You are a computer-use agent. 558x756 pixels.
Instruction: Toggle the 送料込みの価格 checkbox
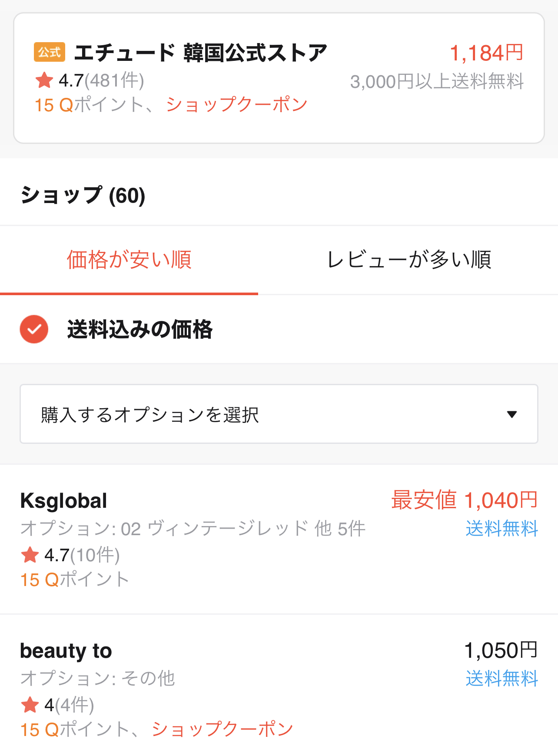click(x=34, y=329)
